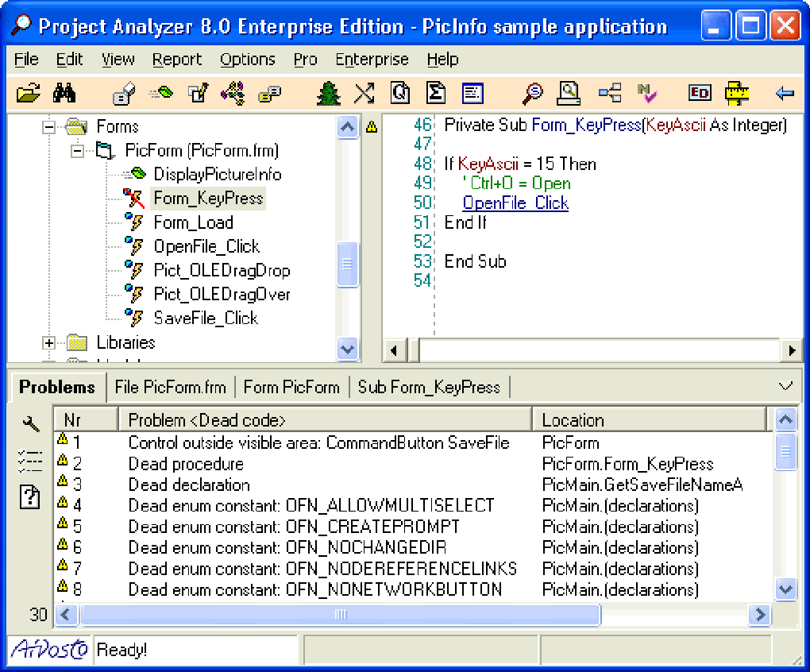Open the Report menu
Viewport: 810px width, 672px height.
click(x=176, y=60)
